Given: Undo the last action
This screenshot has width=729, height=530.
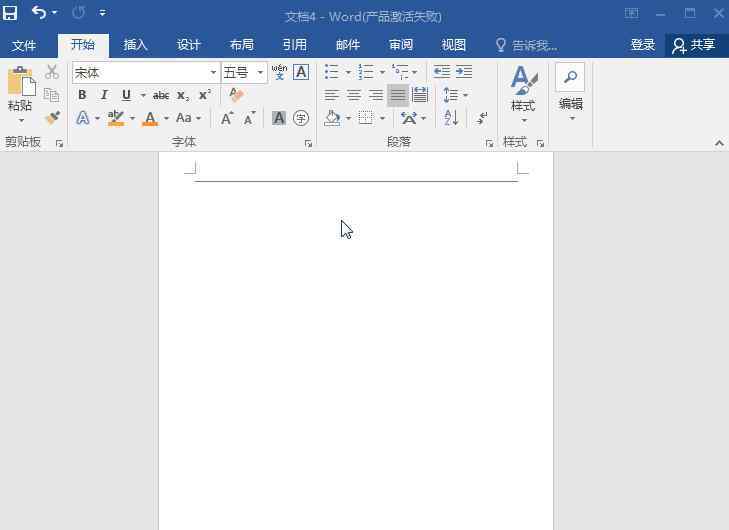Looking at the screenshot, I should [x=39, y=13].
